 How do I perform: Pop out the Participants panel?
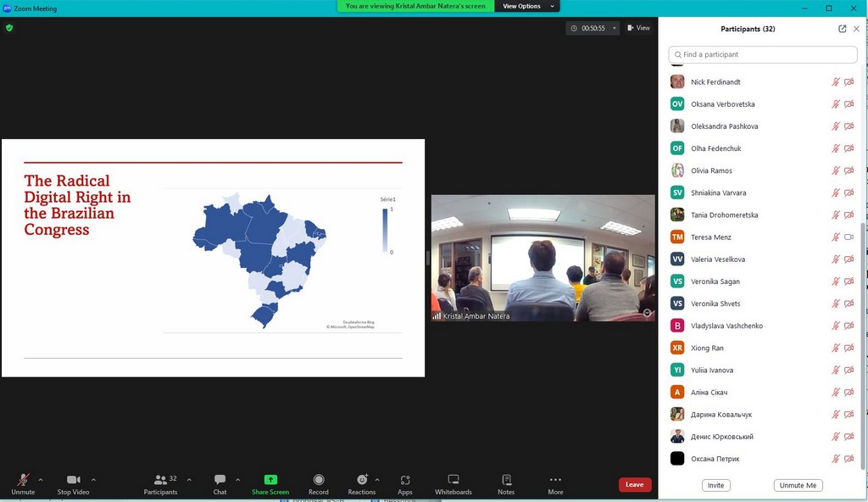pos(842,29)
